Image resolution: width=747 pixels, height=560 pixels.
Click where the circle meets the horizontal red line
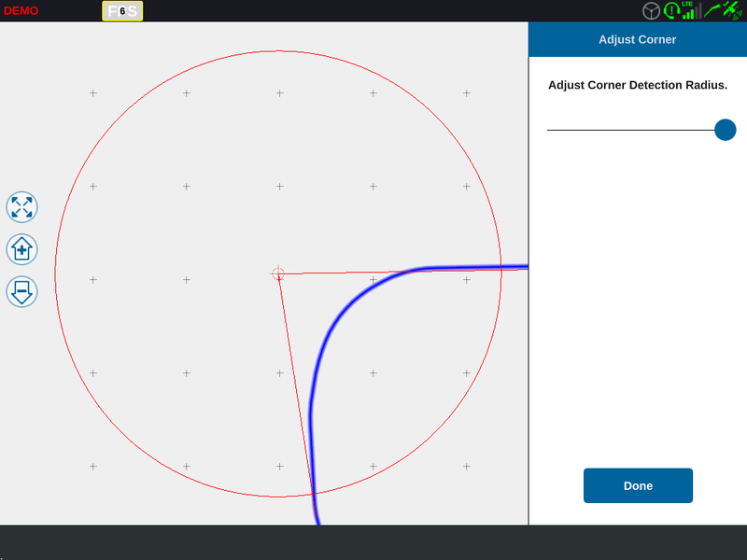click(x=501, y=269)
